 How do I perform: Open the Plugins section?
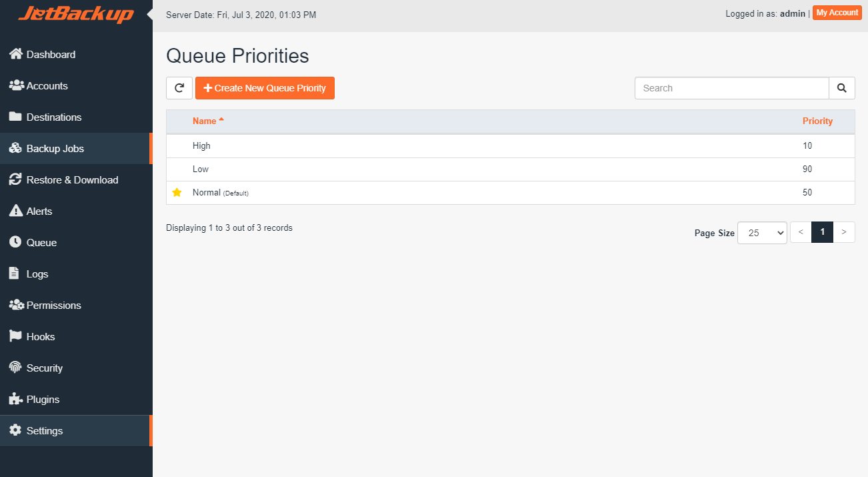point(41,399)
